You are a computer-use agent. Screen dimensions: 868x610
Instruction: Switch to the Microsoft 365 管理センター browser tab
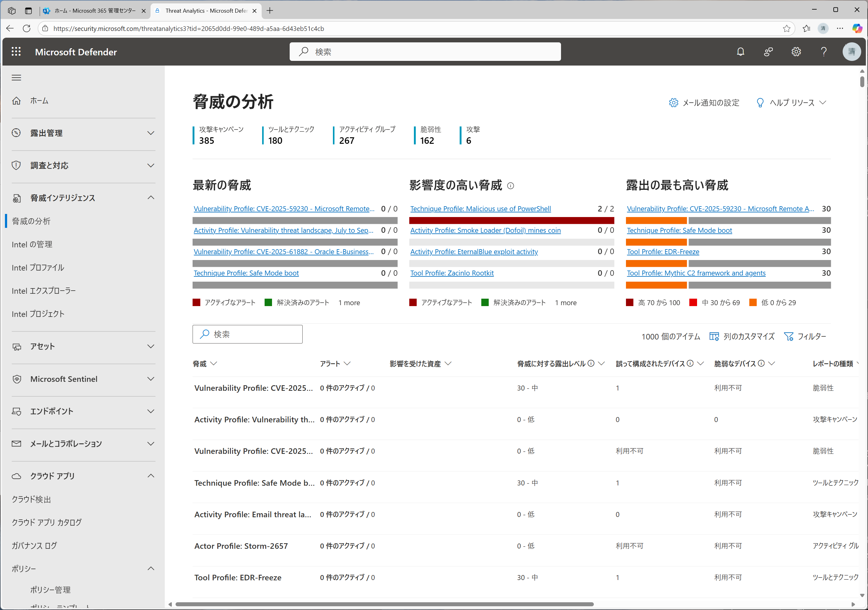[95, 11]
